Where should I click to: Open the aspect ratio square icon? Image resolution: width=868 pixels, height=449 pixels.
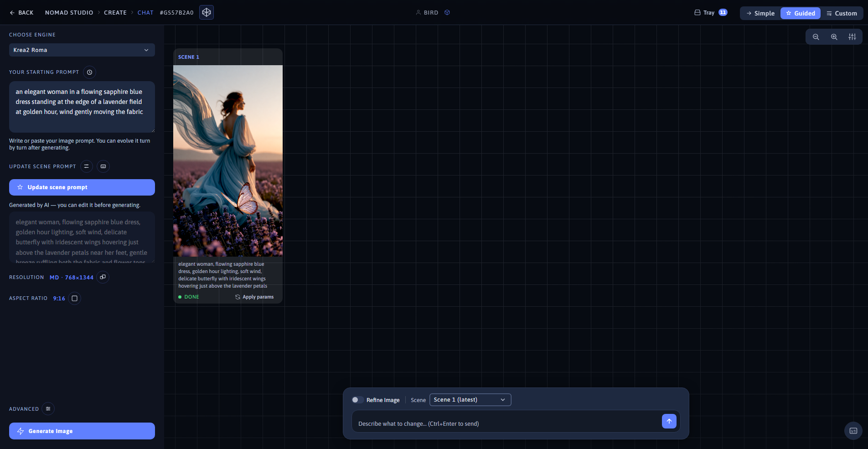pos(75,298)
